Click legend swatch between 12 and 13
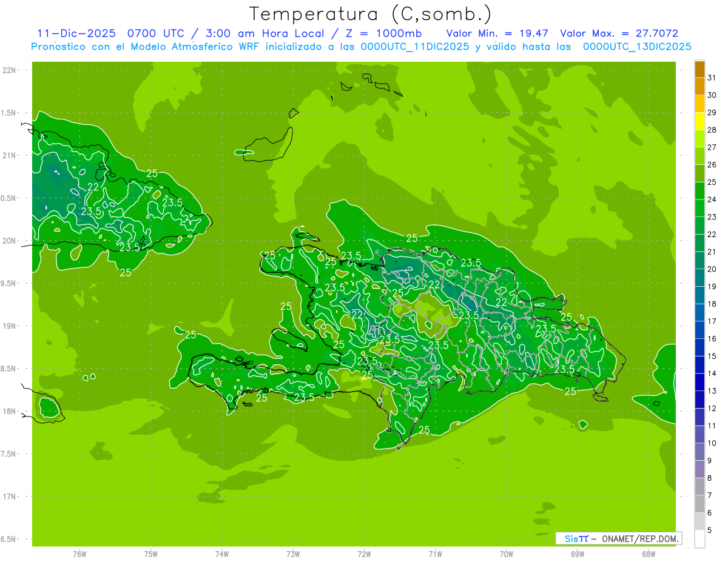 pyautogui.click(x=699, y=400)
